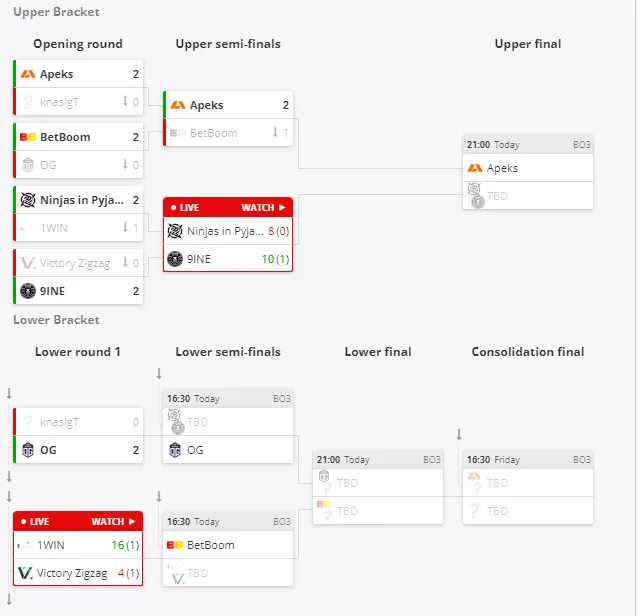
Task: Open the knasigT team in the Opening round
Action: [x=78, y=102]
